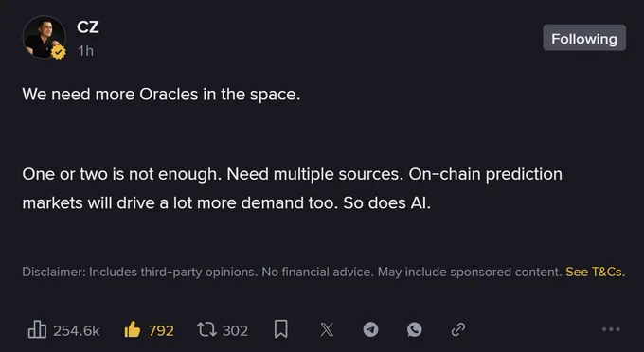Like the post with thumbs-up icon
Viewport: 644px width, 352px height.
[x=133, y=329]
